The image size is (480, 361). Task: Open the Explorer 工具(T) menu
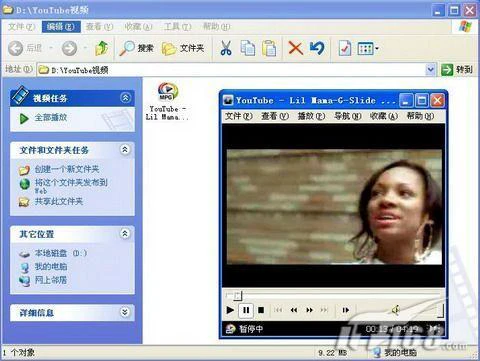tap(177, 27)
